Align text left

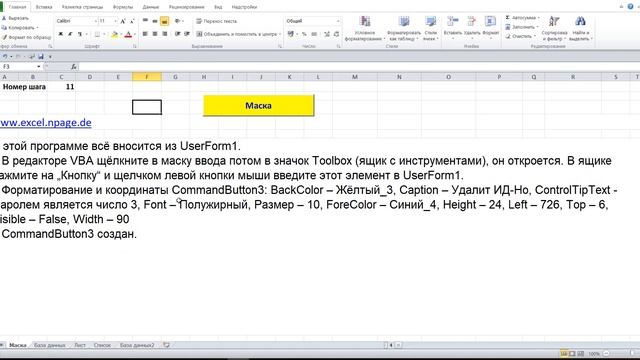tap(145, 34)
